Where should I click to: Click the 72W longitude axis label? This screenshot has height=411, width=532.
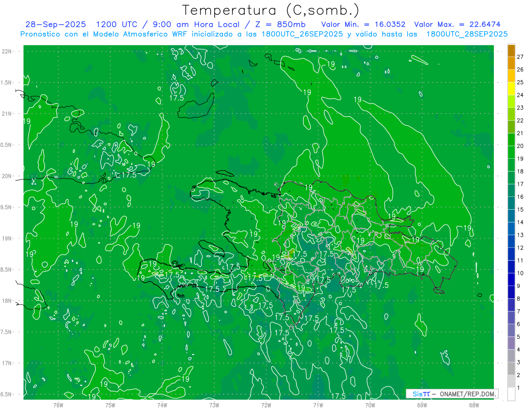pos(266,405)
